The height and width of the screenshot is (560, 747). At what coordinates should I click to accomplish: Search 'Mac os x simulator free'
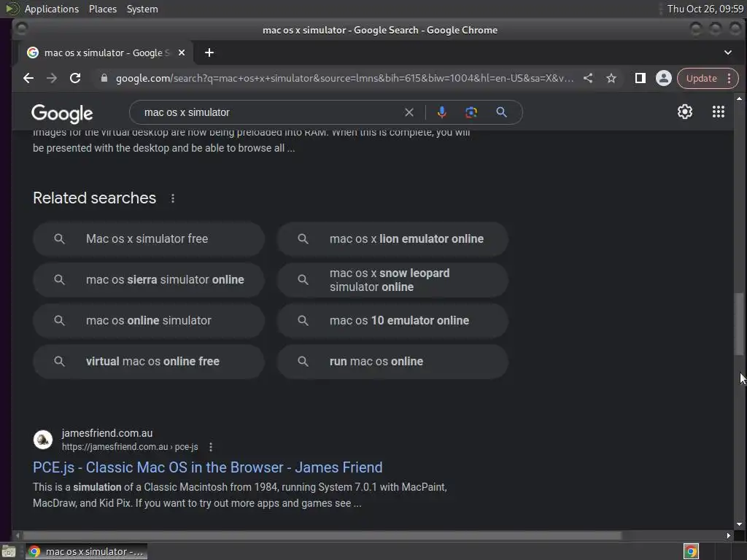[149, 239]
